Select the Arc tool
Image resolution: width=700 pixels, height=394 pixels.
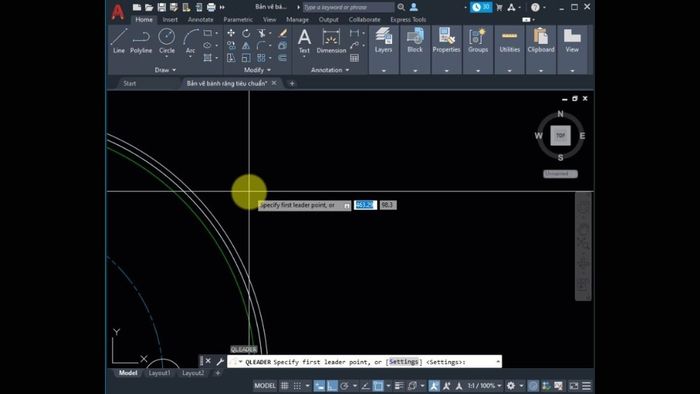[191, 41]
